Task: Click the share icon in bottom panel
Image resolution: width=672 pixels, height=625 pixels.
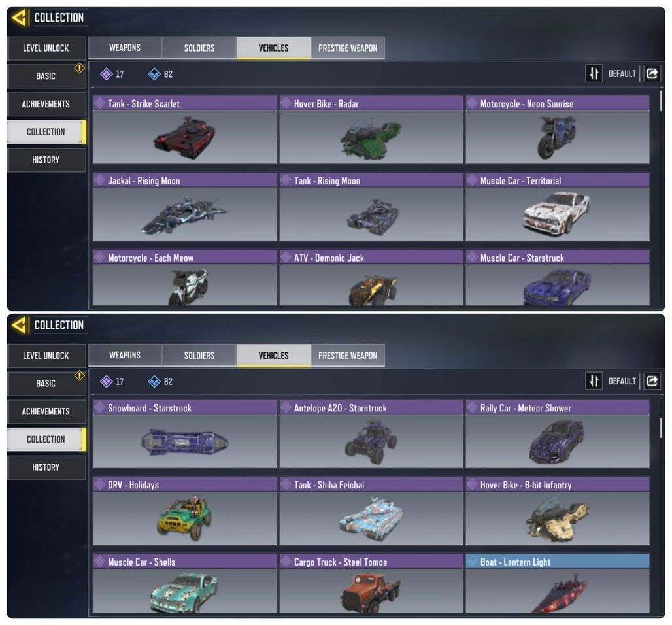Action: coord(652,381)
